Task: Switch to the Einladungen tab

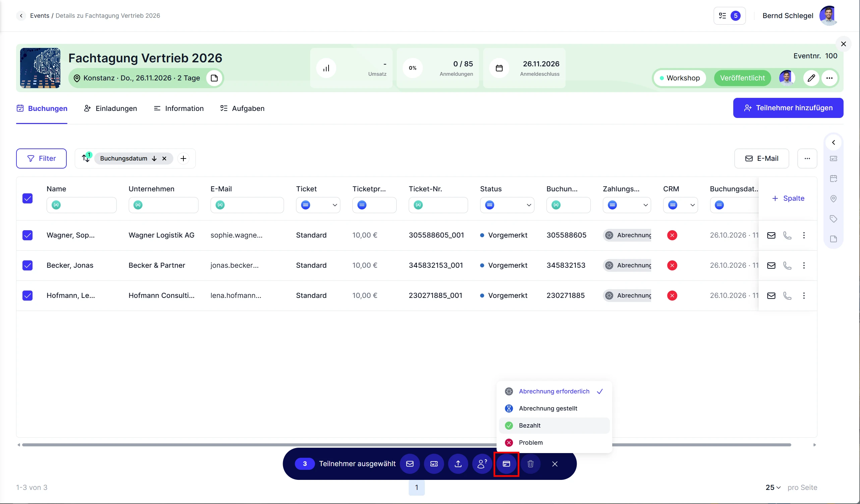Action: point(110,109)
